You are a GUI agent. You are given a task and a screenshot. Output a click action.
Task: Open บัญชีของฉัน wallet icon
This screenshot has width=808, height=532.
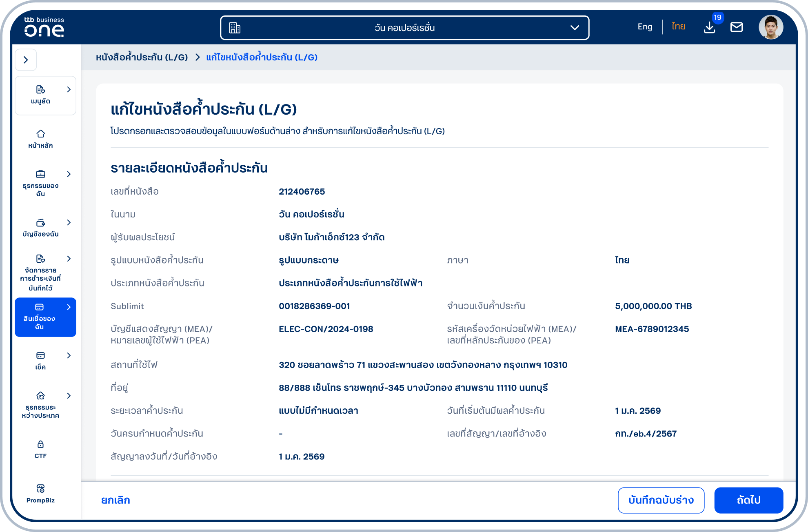pos(40,223)
